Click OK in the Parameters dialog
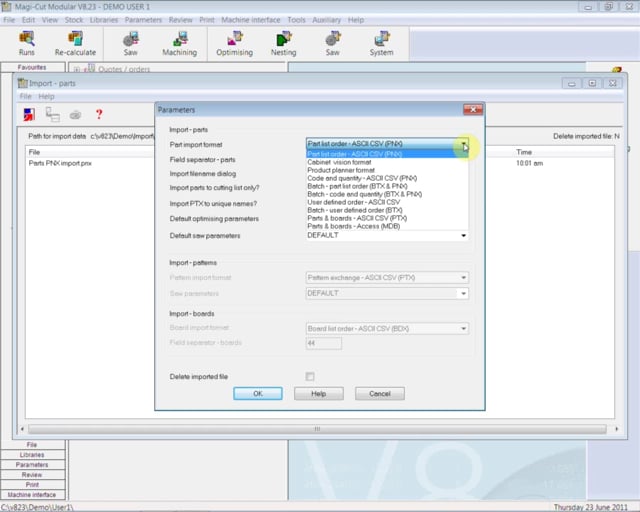640x512 pixels. coord(258,394)
